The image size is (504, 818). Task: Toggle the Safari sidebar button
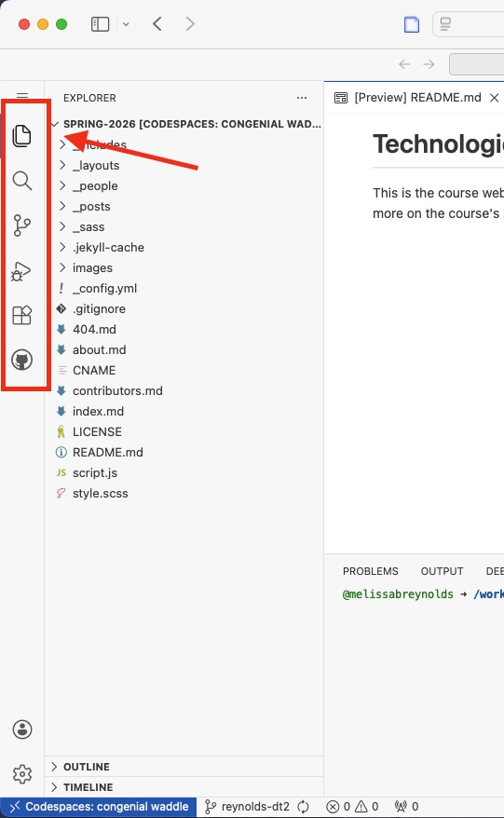(x=101, y=24)
